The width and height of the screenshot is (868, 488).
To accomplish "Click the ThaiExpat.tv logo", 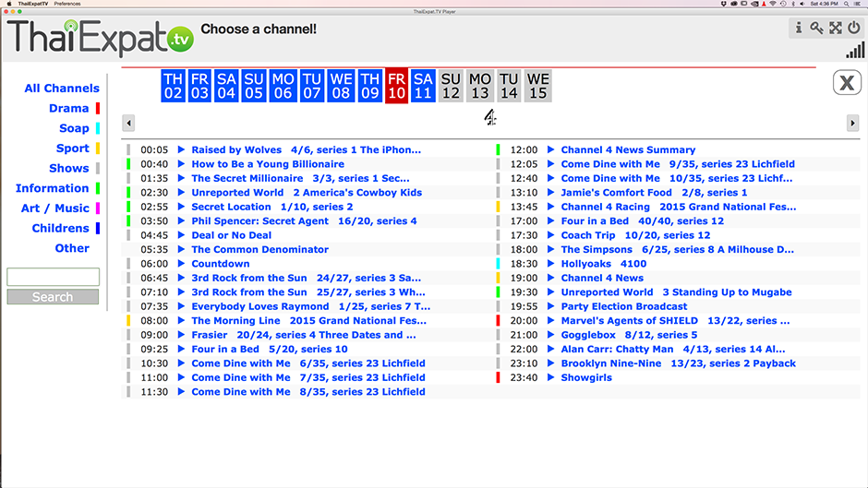I will [x=100, y=39].
